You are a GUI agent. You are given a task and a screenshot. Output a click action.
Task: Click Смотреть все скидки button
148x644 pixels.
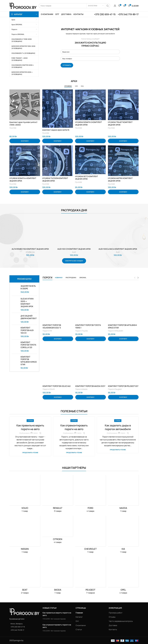point(74,261)
